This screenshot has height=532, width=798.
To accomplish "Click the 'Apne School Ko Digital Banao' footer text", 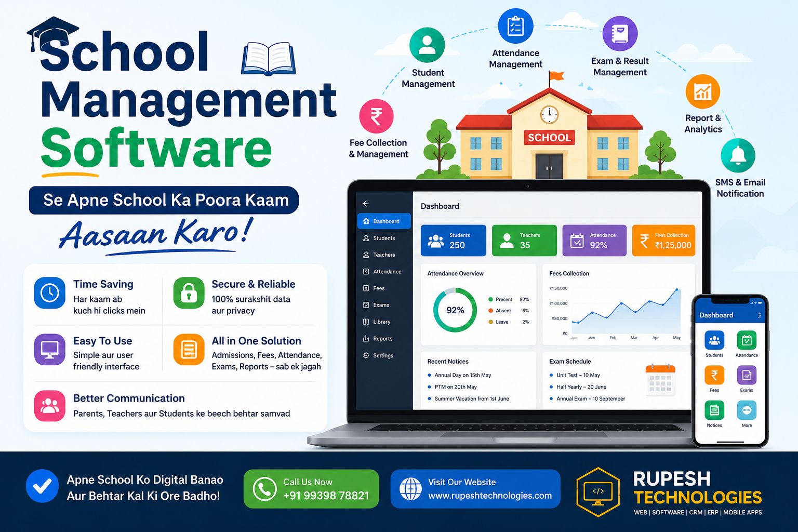I will click(145, 480).
